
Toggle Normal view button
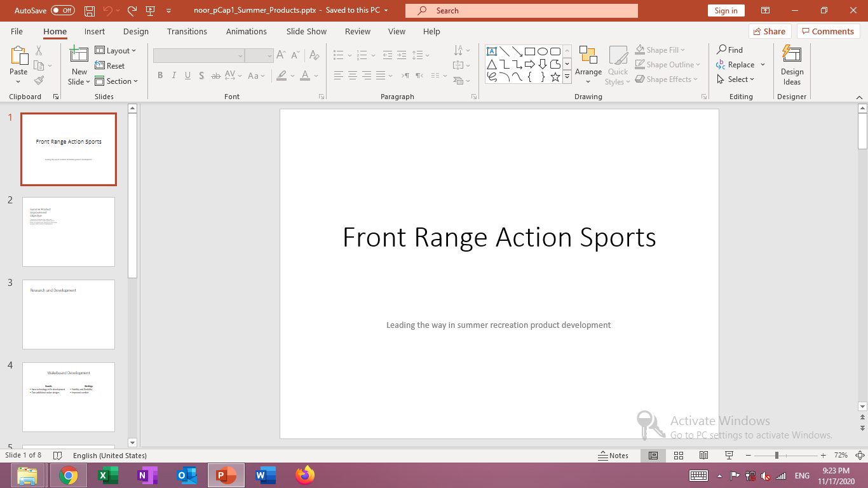click(x=653, y=456)
